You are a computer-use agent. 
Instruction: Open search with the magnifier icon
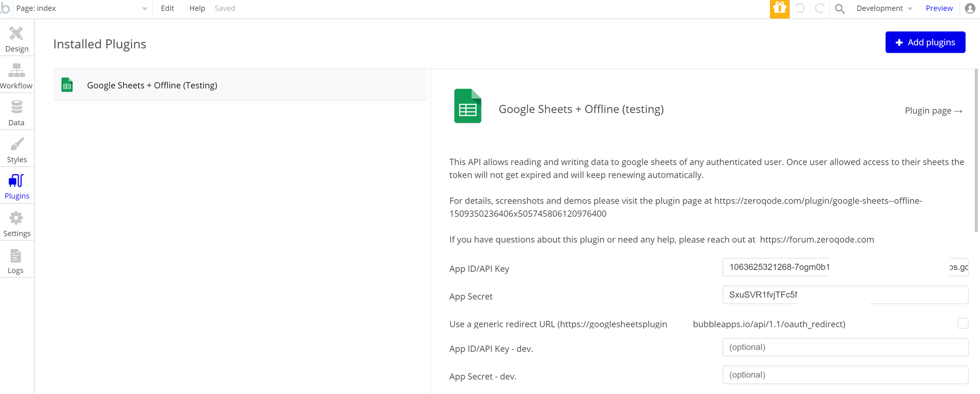click(x=840, y=9)
